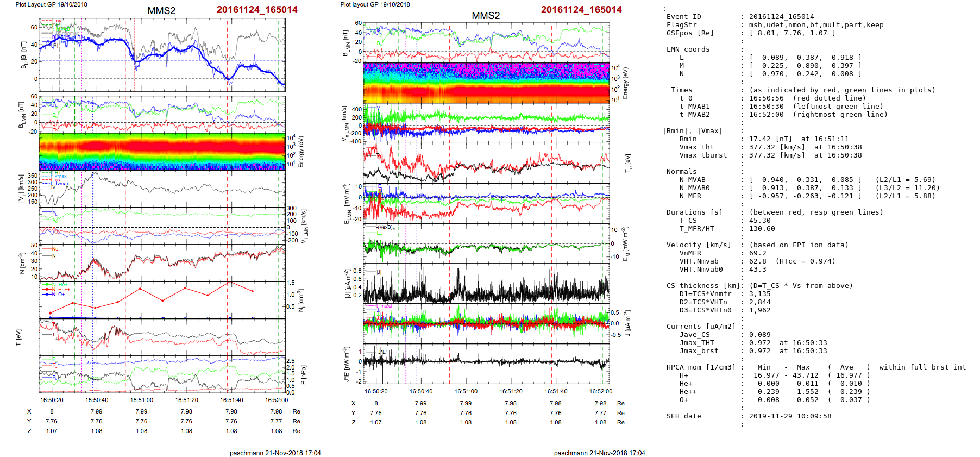The image size is (980, 457).
Task: Click the J*E panel in right plot
Action: pos(486,364)
